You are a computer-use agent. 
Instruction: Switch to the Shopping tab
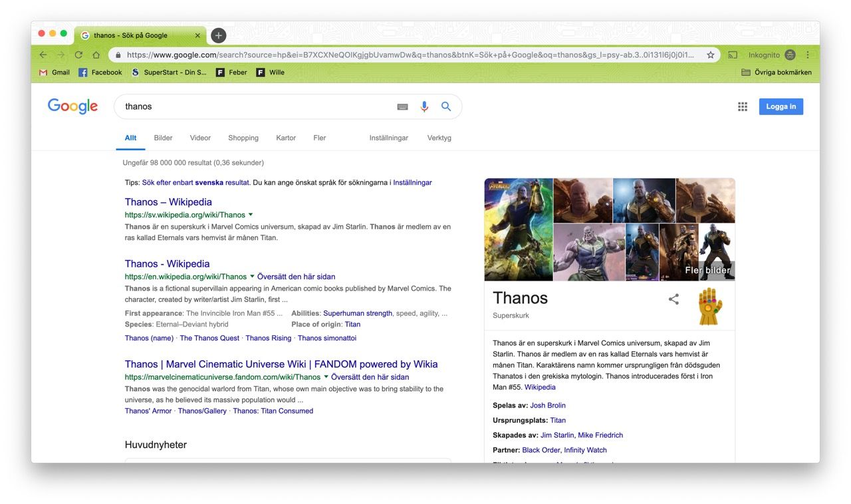[x=243, y=138]
